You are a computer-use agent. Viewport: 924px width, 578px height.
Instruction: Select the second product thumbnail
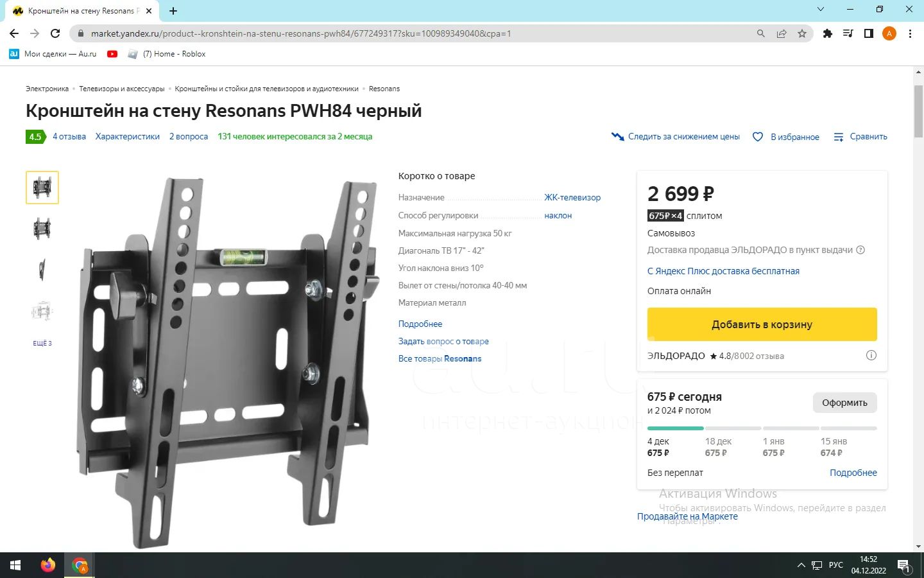(x=42, y=229)
